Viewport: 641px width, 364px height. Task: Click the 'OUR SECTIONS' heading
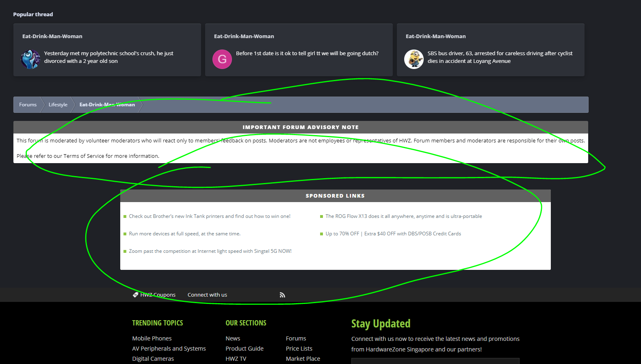click(246, 323)
